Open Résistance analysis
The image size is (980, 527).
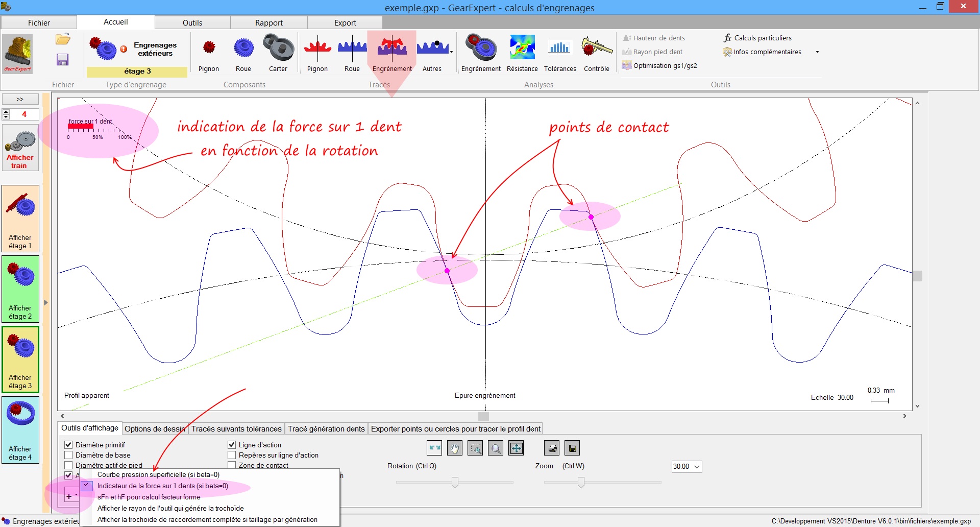pos(522,54)
